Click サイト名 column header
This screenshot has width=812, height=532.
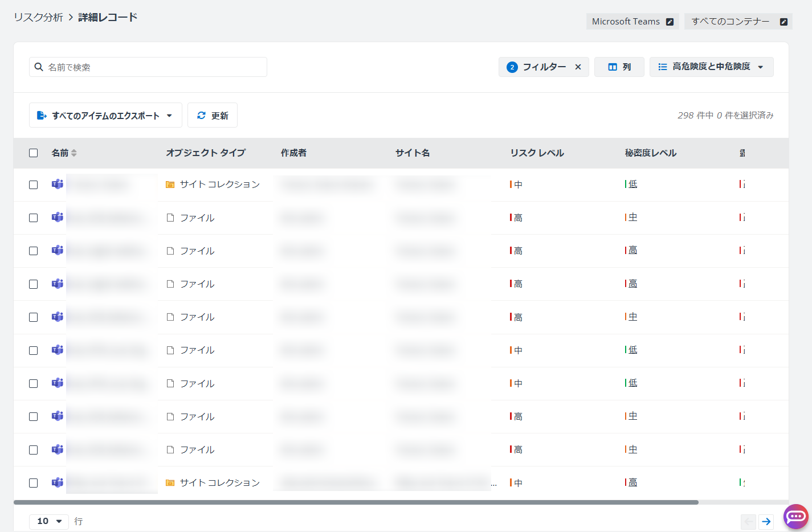(x=413, y=153)
